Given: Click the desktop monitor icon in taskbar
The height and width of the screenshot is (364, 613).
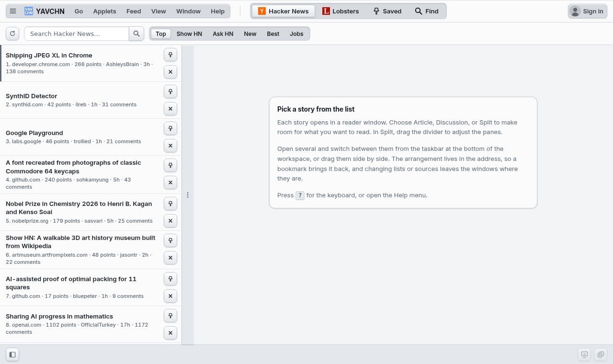Looking at the screenshot, I should click(584, 354).
